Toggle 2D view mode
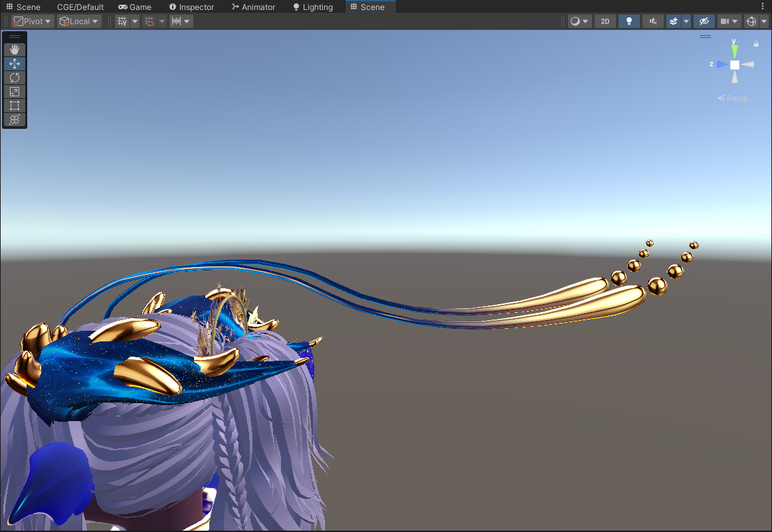The height and width of the screenshot is (532, 772). [605, 21]
